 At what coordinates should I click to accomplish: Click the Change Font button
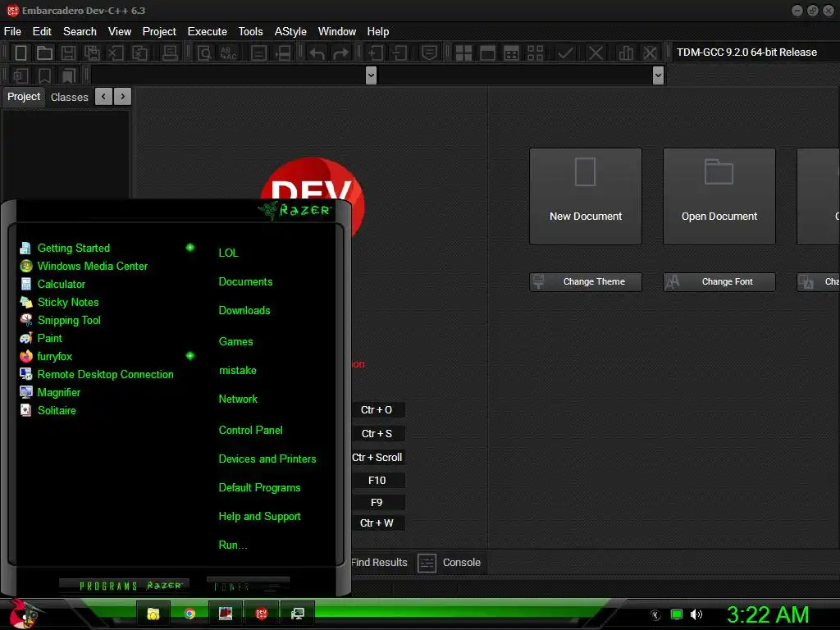pyautogui.click(x=719, y=282)
